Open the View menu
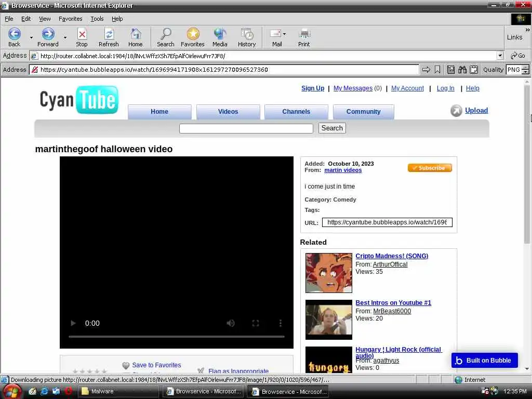Viewport: 532px width, 399px height. [45, 19]
